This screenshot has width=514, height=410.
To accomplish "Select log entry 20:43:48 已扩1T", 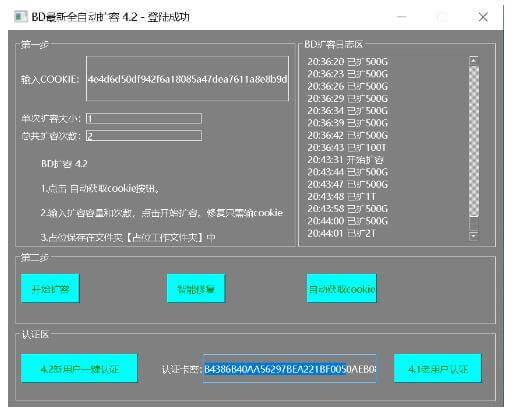I will [x=341, y=197].
